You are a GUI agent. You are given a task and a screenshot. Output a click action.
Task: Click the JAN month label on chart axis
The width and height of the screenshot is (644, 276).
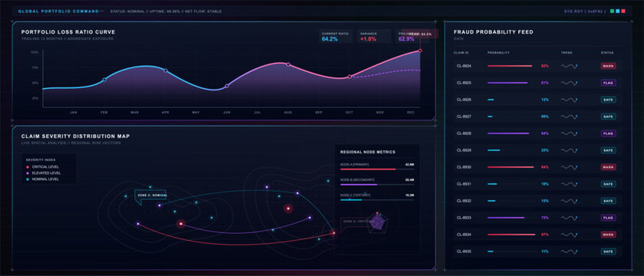click(74, 113)
